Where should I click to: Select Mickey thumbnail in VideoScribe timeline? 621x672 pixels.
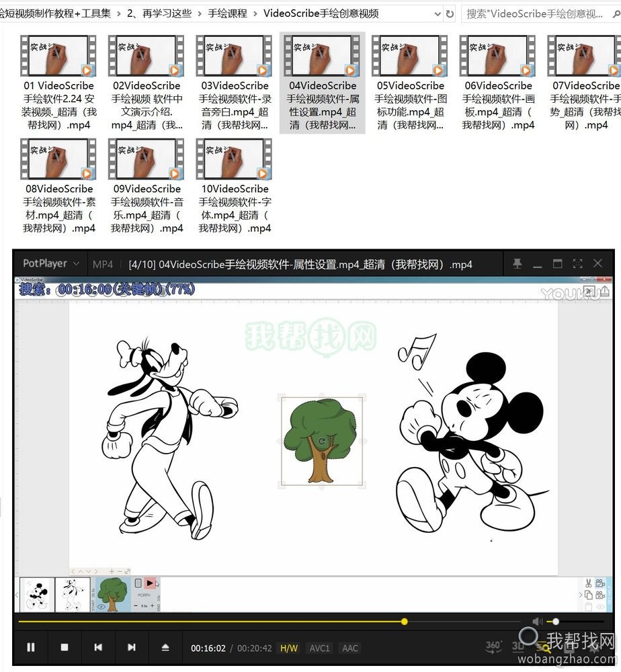click(37, 595)
